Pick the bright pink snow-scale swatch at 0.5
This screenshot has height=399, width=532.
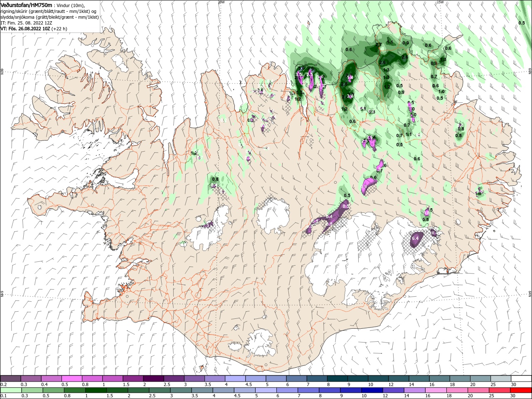pos(71,379)
